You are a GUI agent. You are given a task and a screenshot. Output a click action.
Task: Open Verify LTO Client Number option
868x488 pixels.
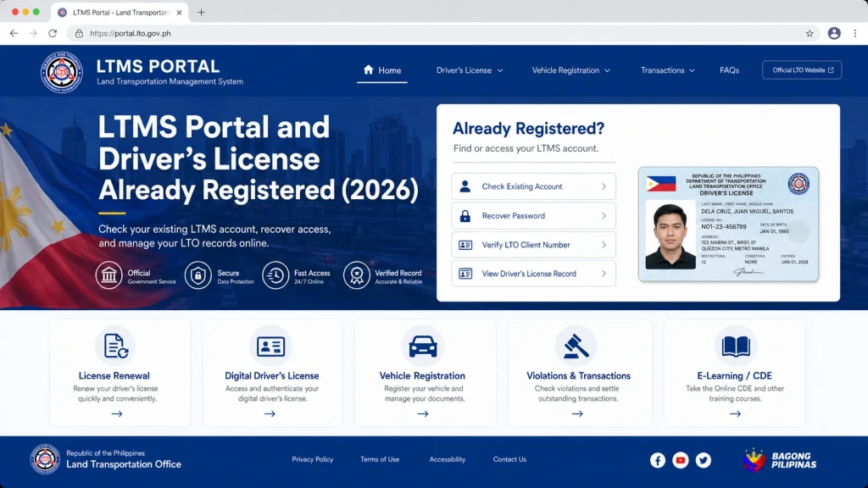534,245
